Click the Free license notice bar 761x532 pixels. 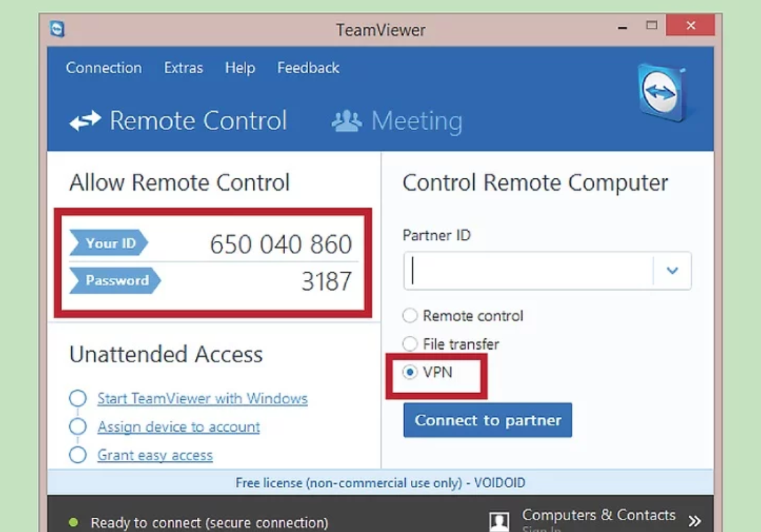pyautogui.click(x=380, y=483)
